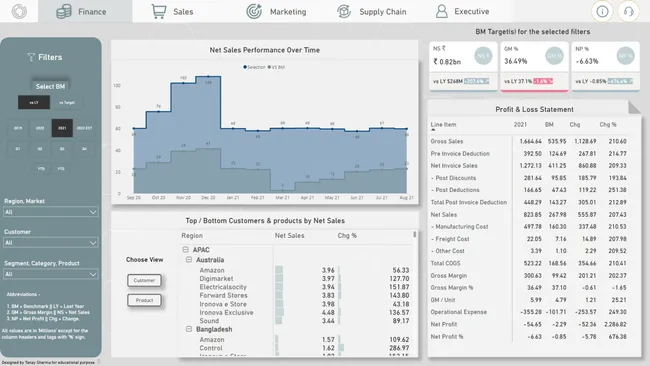Click the Product view button
The image size is (650, 366).
coord(144,300)
